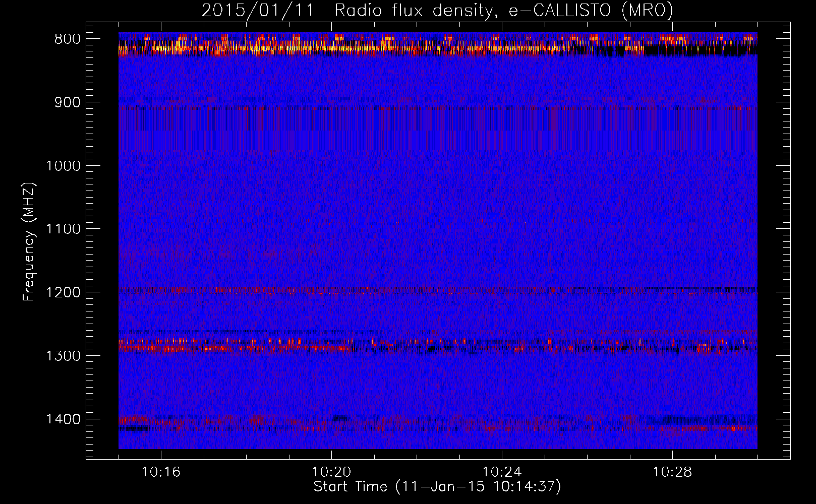This screenshot has height=504, width=816.
Task: Click the "Frequency (MHZ)" axis label
Action: click(x=29, y=241)
